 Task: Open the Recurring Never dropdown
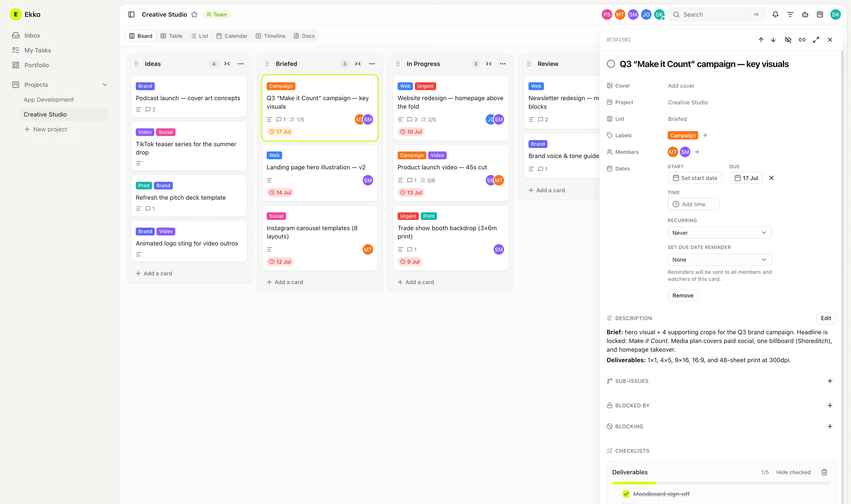720,233
